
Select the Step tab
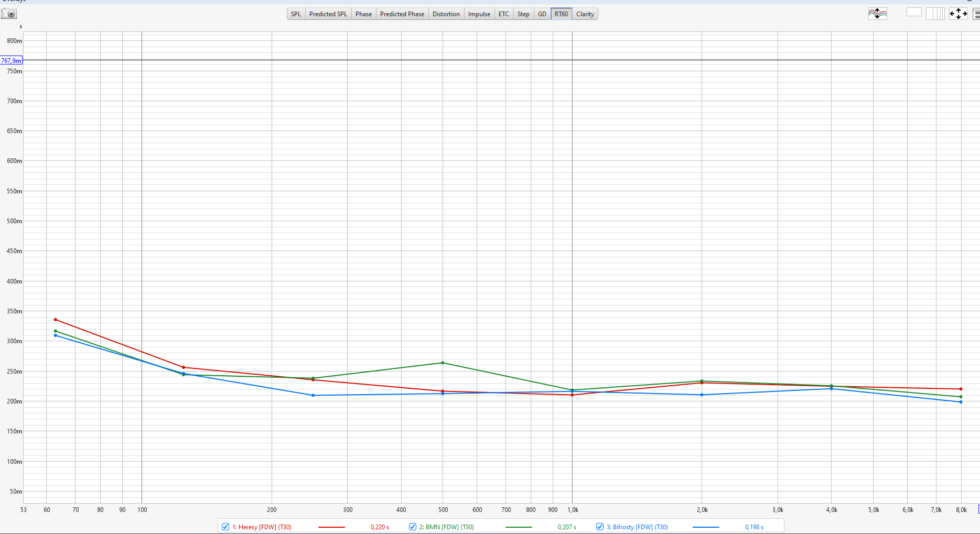pos(523,14)
